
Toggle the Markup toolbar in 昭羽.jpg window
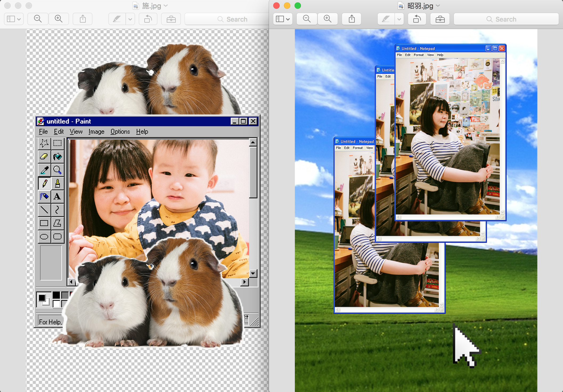(440, 19)
